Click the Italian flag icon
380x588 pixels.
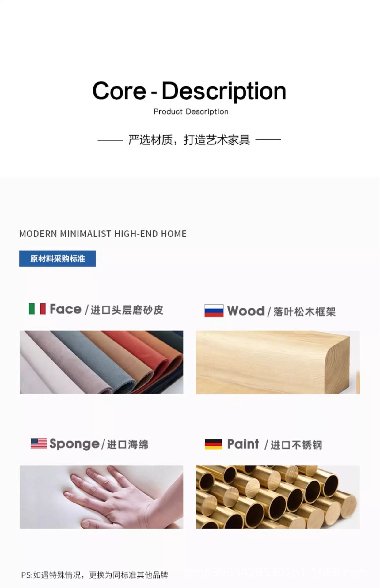click(37, 309)
